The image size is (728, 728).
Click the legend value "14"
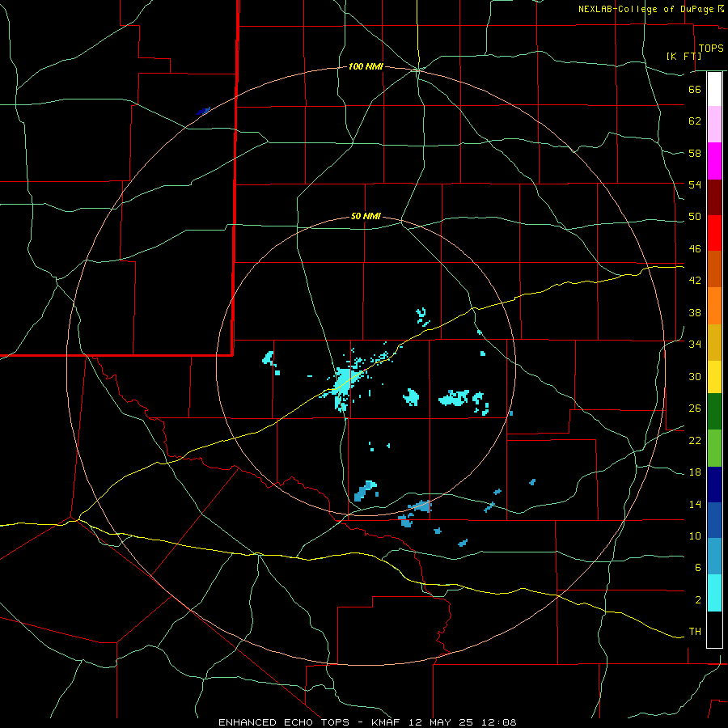(695, 504)
